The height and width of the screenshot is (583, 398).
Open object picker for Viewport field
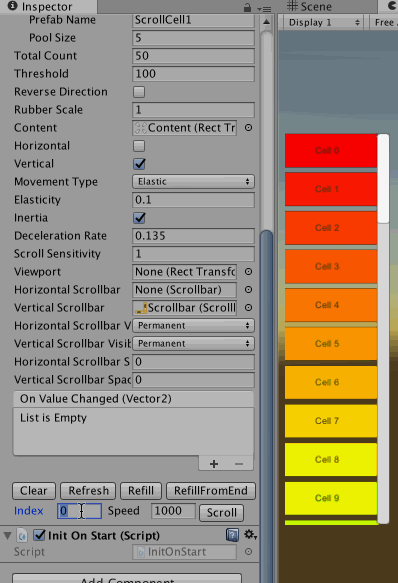(248, 272)
